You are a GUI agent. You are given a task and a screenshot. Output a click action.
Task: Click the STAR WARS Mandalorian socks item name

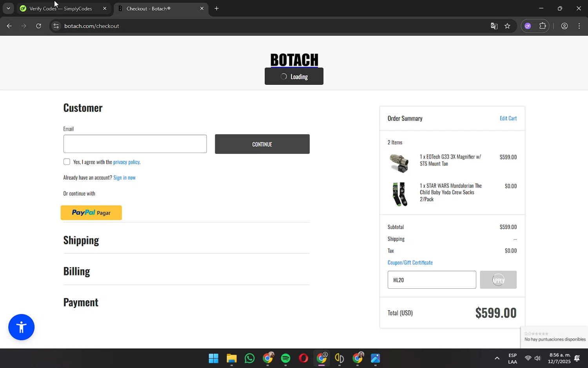(451, 192)
